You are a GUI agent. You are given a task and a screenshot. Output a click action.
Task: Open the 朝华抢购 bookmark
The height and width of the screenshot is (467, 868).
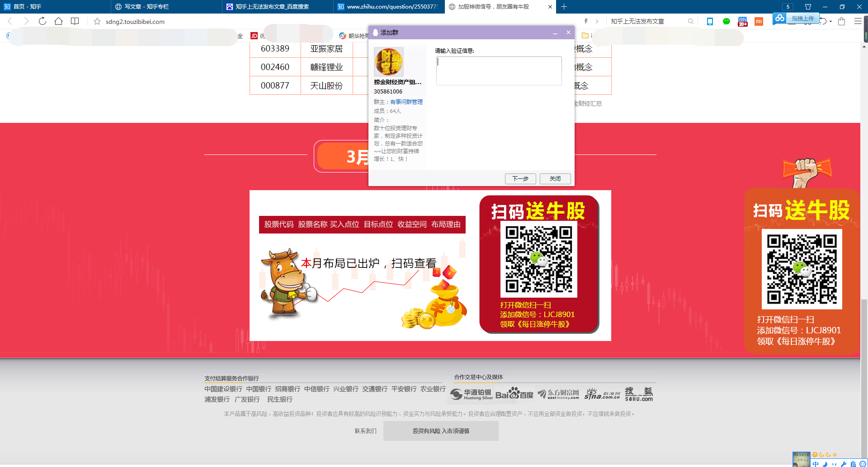tap(354, 36)
